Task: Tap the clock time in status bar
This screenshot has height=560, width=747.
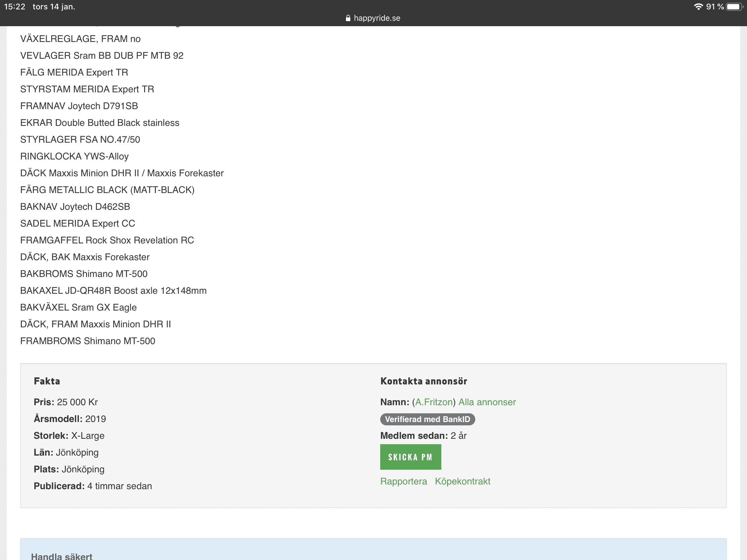Action: pyautogui.click(x=14, y=7)
